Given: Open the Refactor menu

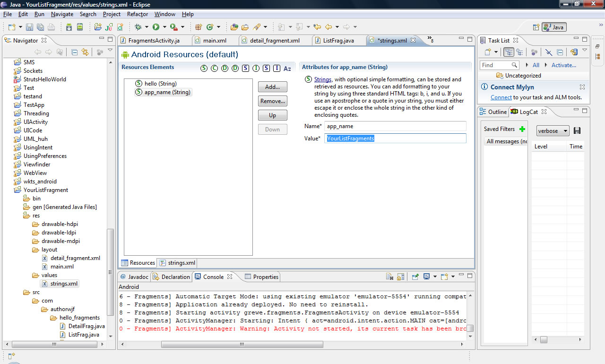Looking at the screenshot, I should (x=138, y=14).
